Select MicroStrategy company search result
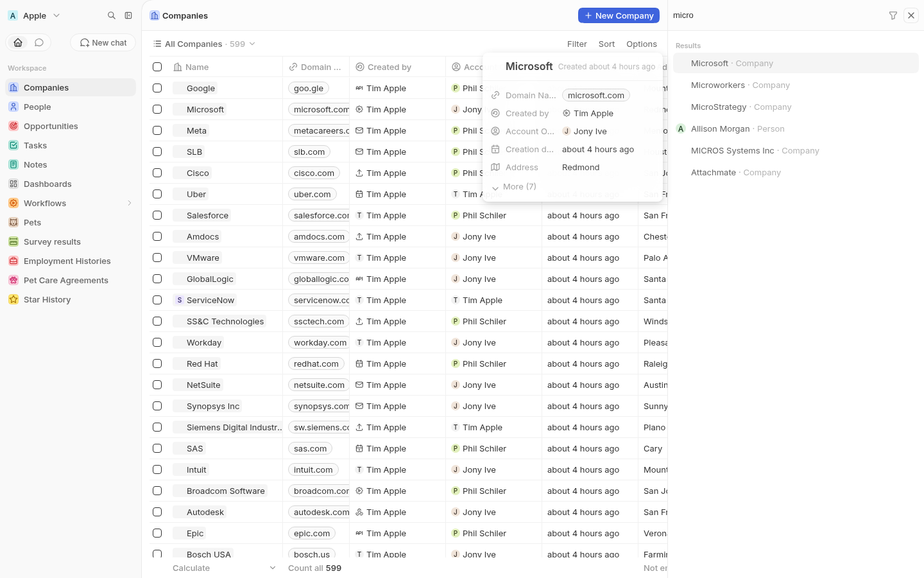924x578 pixels. pyautogui.click(x=796, y=107)
